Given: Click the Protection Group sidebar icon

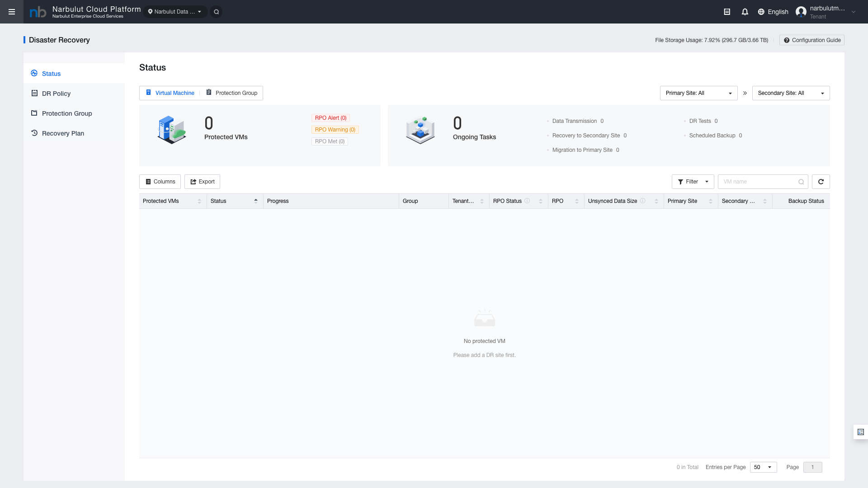Looking at the screenshot, I should point(34,113).
